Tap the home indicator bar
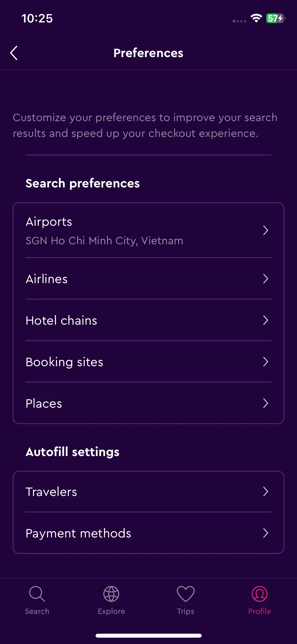This screenshot has width=297, height=644. pos(148,636)
